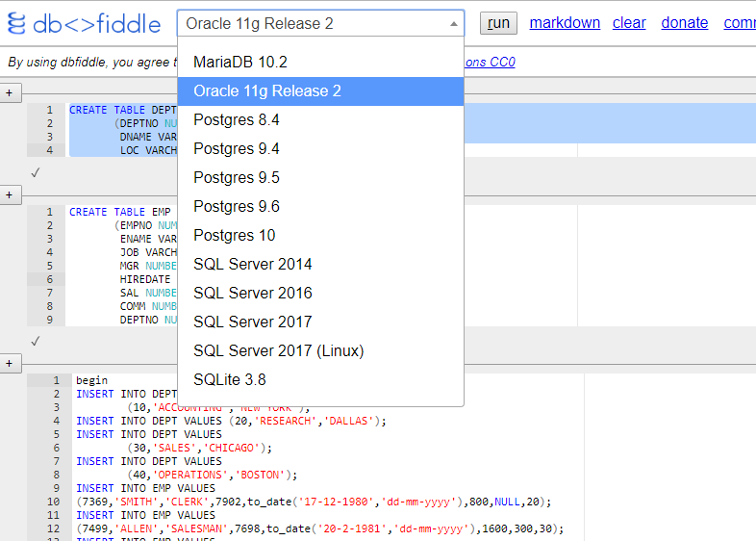Click the begin line in third editor
The width and height of the screenshot is (756, 541).
coord(91,380)
